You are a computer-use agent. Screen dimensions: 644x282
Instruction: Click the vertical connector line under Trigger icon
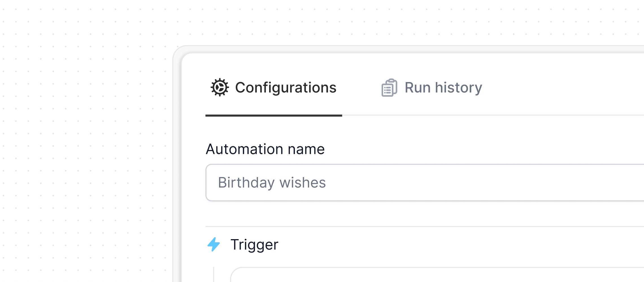[214, 274]
